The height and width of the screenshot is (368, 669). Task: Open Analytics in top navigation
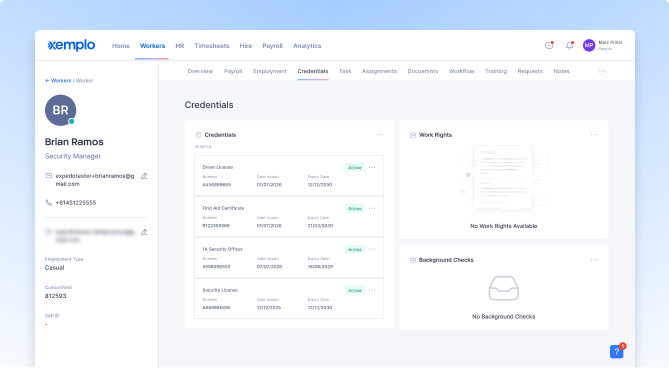coord(307,46)
